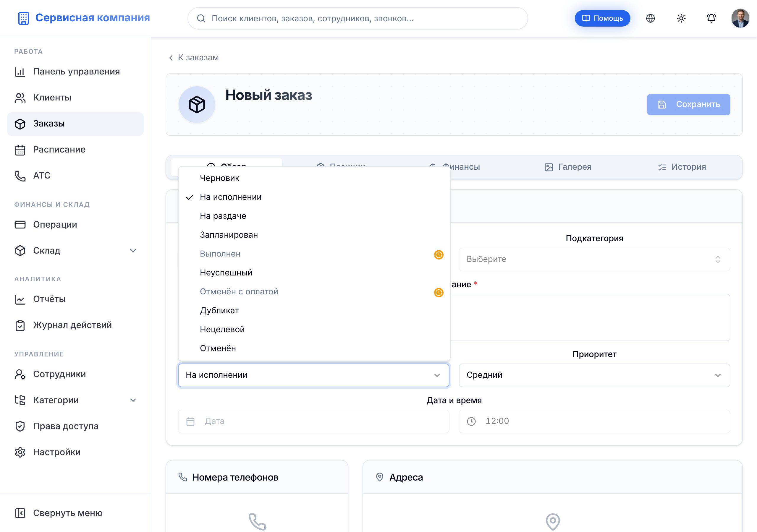Open notifications bell
Viewport: 757px width, 532px height.
tap(711, 18)
